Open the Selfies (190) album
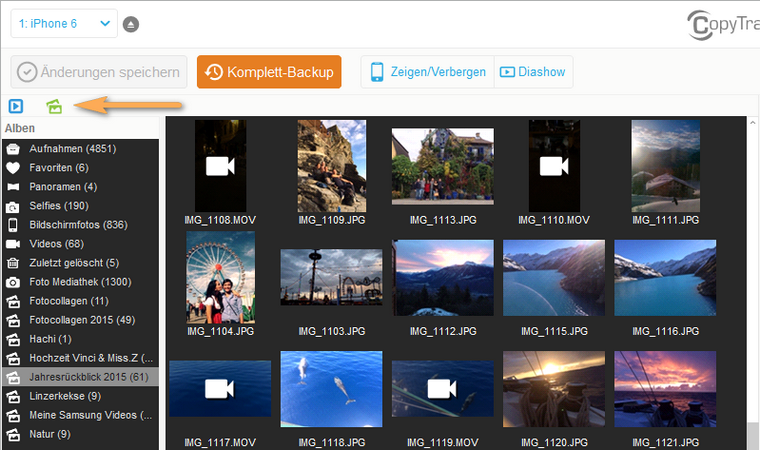The width and height of the screenshot is (760, 450). [80, 206]
